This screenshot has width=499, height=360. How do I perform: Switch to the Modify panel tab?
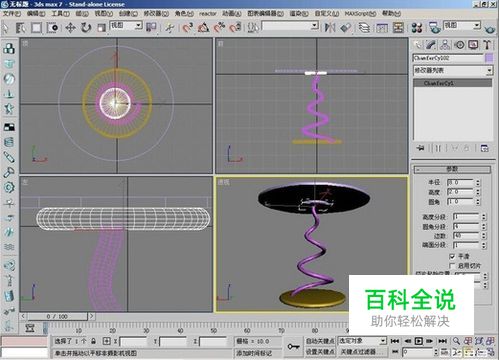pyautogui.click(x=431, y=45)
